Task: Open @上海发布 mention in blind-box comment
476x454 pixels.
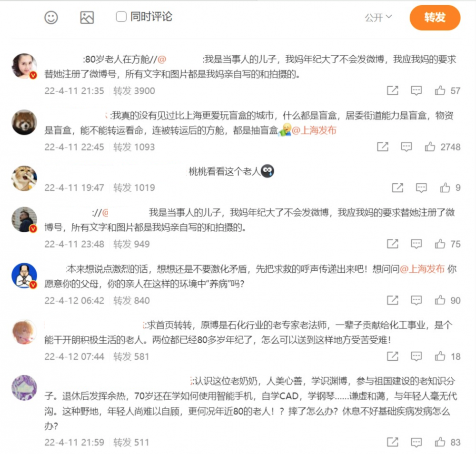Action: point(314,130)
